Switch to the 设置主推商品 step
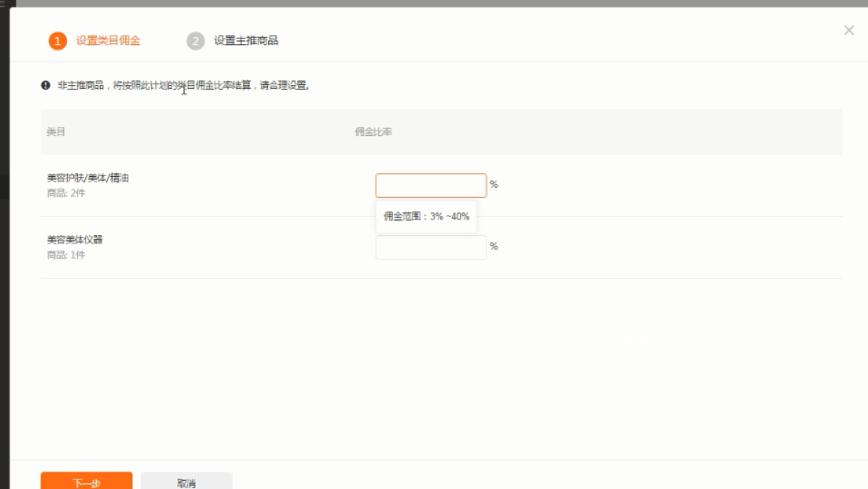Viewport: 868px width, 489px height. pos(246,41)
